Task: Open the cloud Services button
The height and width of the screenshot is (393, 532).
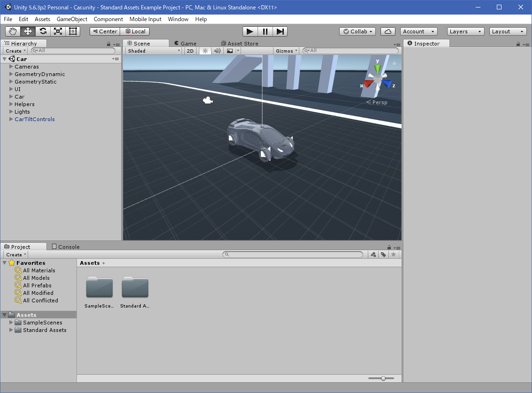Action: pyautogui.click(x=388, y=31)
